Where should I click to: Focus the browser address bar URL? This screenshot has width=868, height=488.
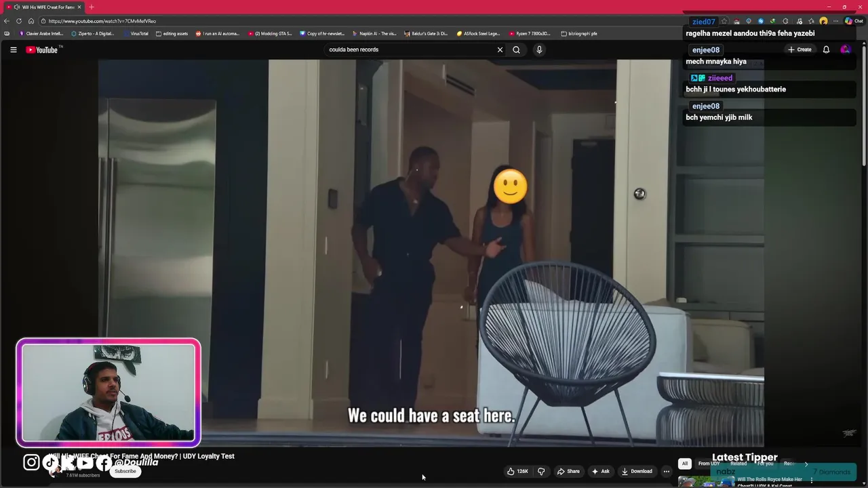pyautogui.click(x=102, y=21)
